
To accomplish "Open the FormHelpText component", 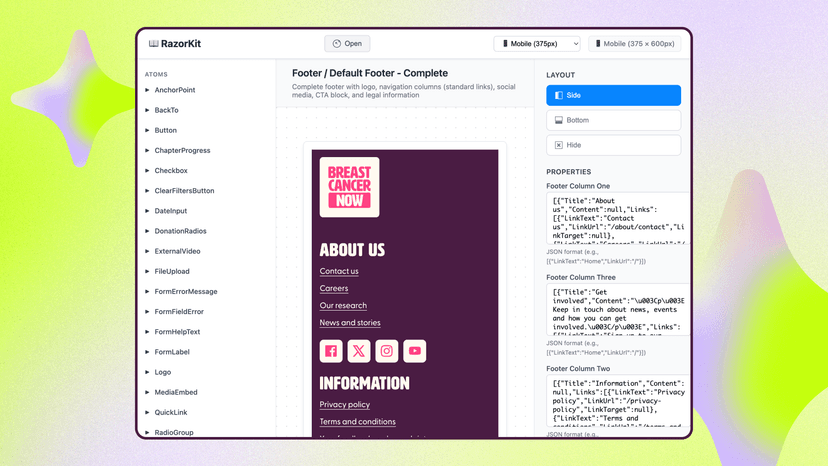I will point(177,332).
